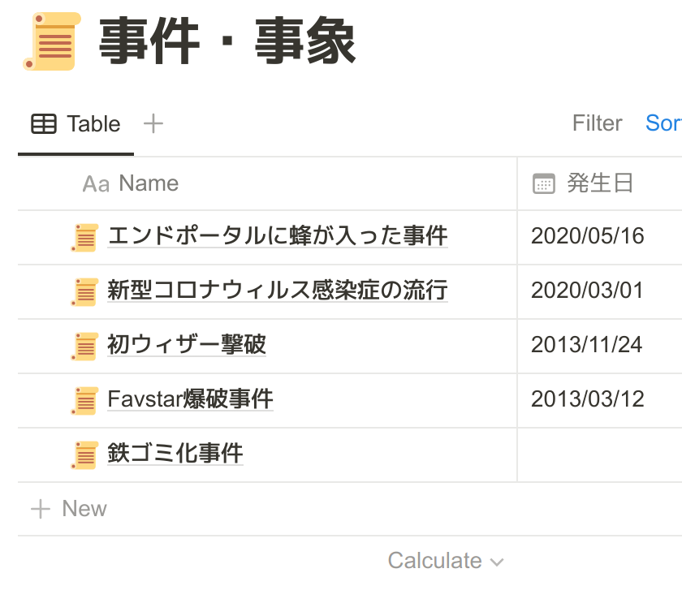Click the large scroll page icon beside title
The width and height of the screenshot is (682, 616).
coord(51,41)
